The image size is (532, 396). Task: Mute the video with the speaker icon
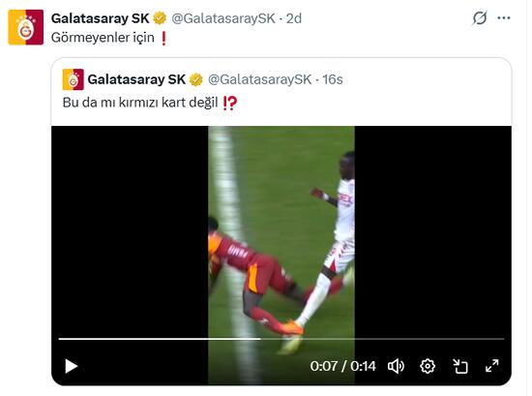pos(396,366)
